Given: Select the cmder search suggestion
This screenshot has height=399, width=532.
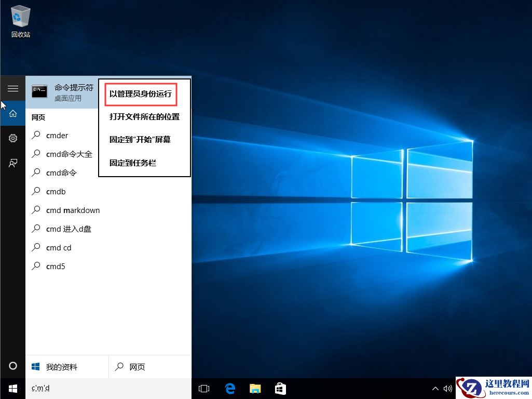Looking at the screenshot, I should click(57, 135).
